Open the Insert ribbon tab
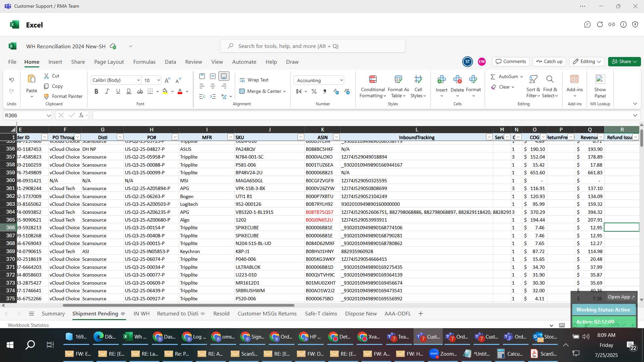 pyautogui.click(x=55, y=62)
